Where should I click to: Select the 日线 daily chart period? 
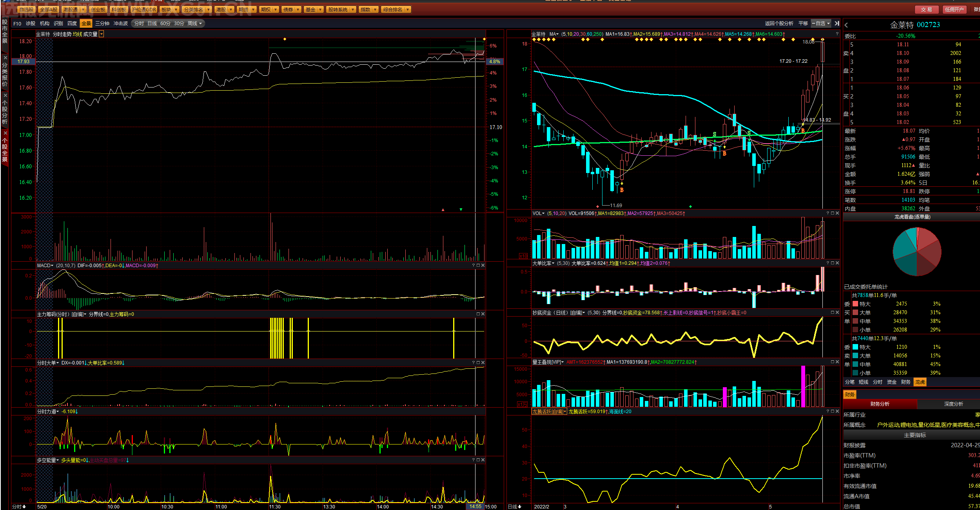pos(152,24)
